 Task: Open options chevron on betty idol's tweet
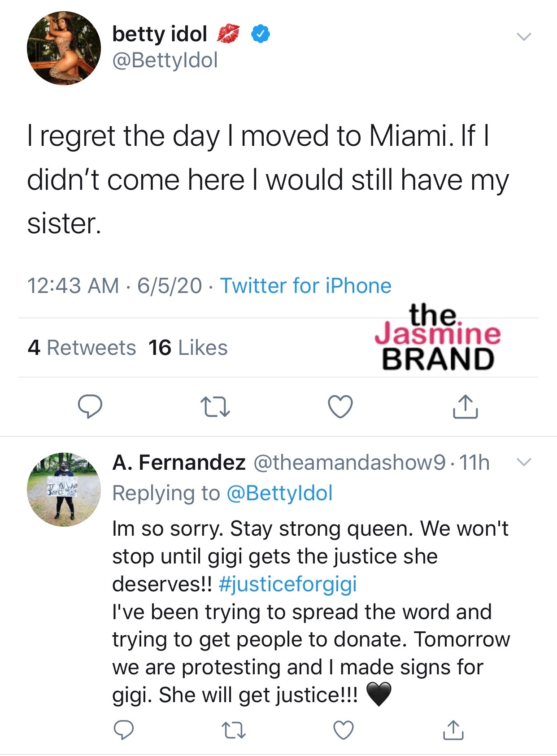click(523, 36)
